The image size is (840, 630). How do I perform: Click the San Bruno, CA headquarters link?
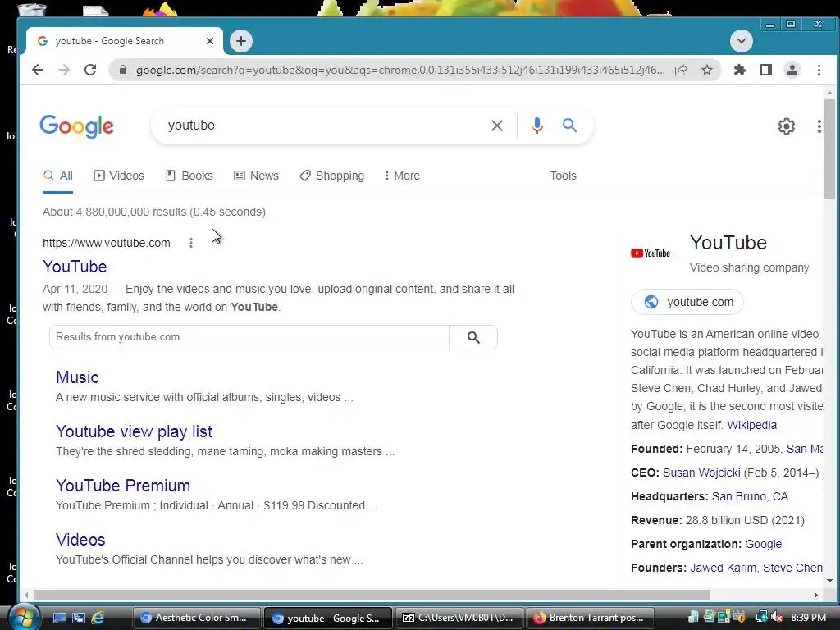click(x=750, y=496)
